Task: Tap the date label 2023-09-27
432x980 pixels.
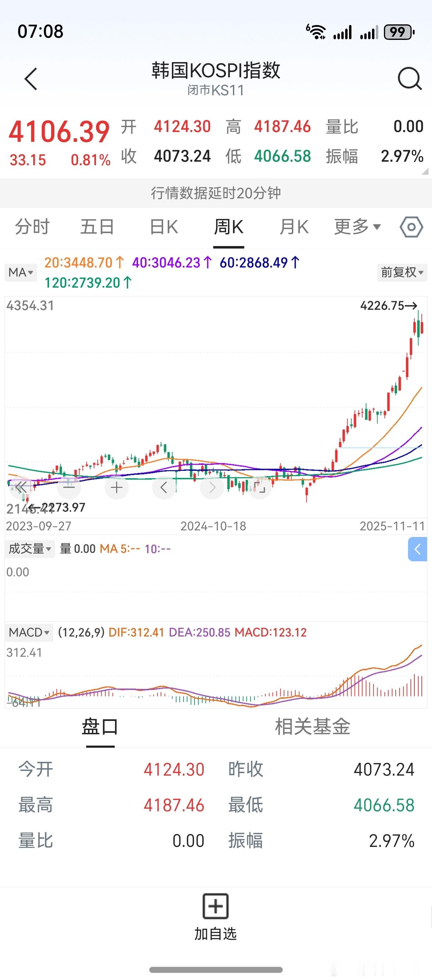Action: 38,526
